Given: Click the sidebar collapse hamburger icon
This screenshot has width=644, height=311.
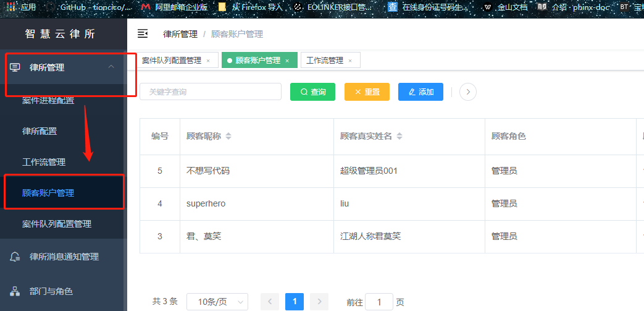Looking at the screenshot, I should pyautogui.click(x=143, y=34).
